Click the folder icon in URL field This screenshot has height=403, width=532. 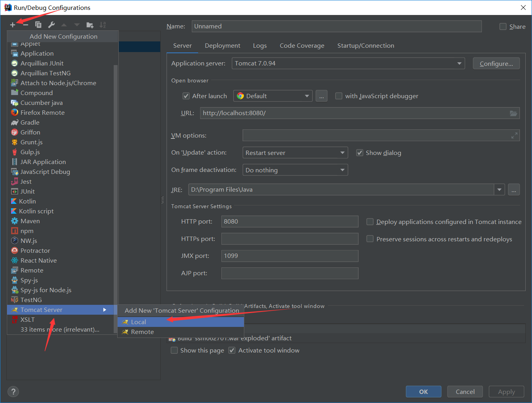tap(513, 113)
